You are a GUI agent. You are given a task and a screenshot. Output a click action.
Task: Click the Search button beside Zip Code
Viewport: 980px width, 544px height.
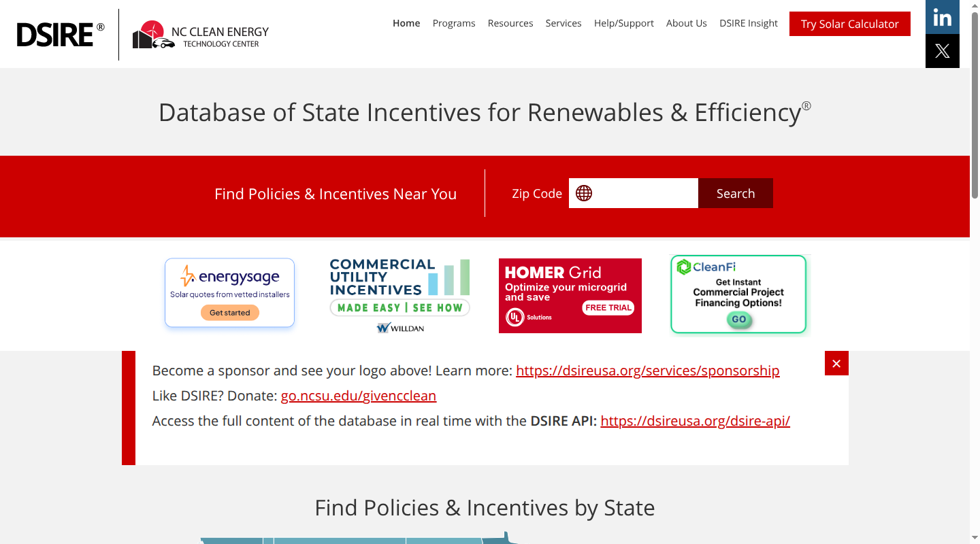tap(736, 193)
